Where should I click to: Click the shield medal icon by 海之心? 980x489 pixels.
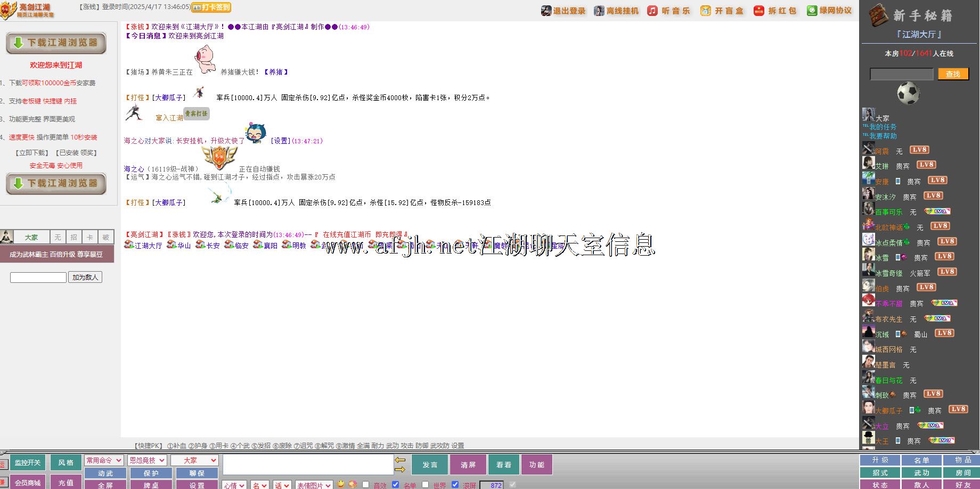point(219,158)
